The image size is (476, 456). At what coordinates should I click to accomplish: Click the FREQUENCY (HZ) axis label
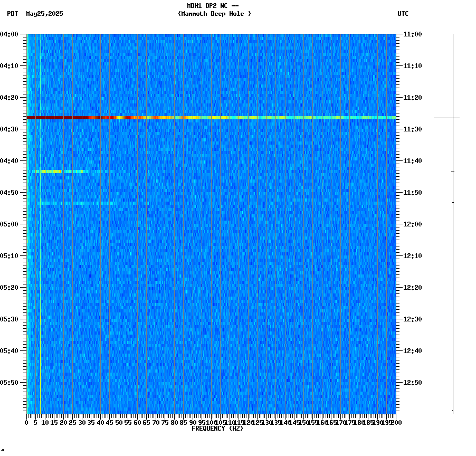point(217,427)
